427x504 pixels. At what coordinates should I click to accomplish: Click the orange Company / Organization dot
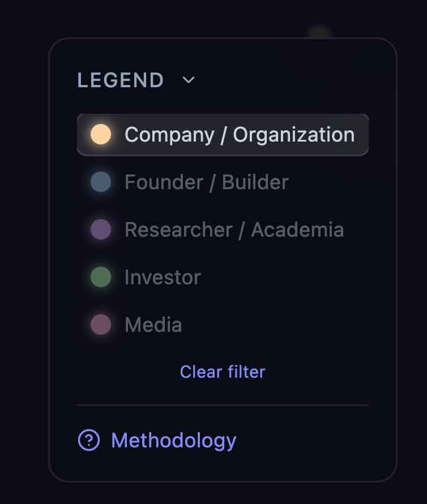pos(101,135)
